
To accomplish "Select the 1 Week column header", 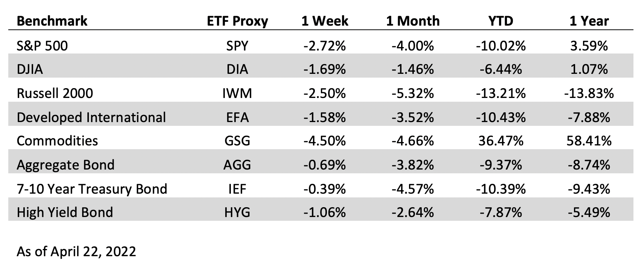I will (325, 20).
